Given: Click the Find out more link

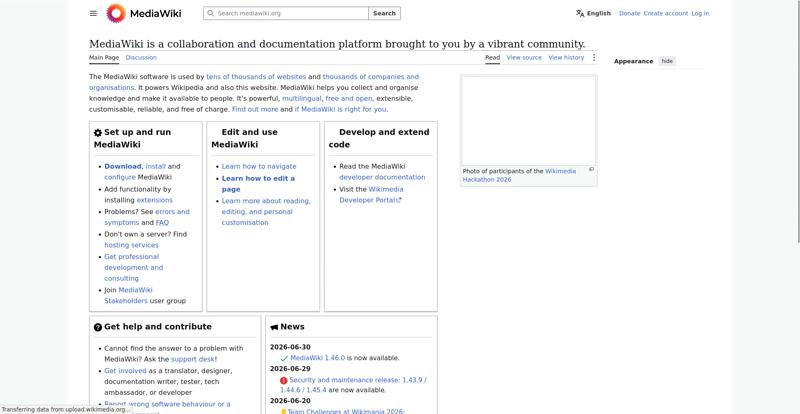Looking at the screenshot, I should (x=255, y=109).
